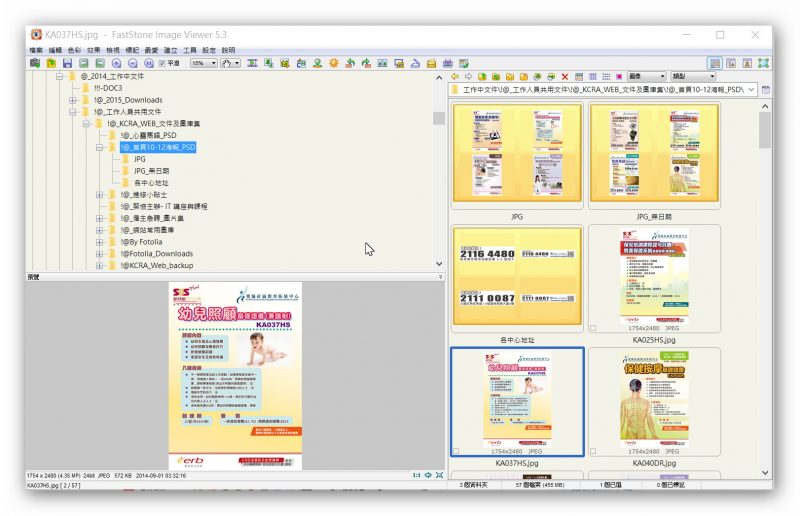Open the folder path dropdown arrow
Screen dimensions: 800x516
pyautogui.click(x=751, y=90)
